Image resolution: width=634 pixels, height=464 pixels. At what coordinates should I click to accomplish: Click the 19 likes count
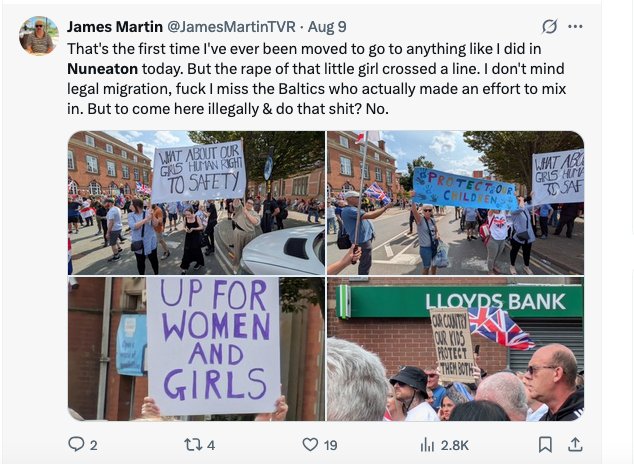[x=330, y=444]
